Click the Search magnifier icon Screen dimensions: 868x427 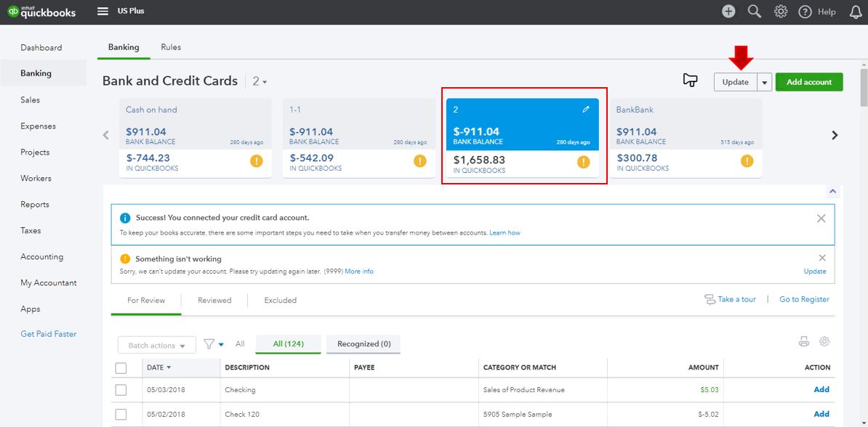click(x=754, y=11)
